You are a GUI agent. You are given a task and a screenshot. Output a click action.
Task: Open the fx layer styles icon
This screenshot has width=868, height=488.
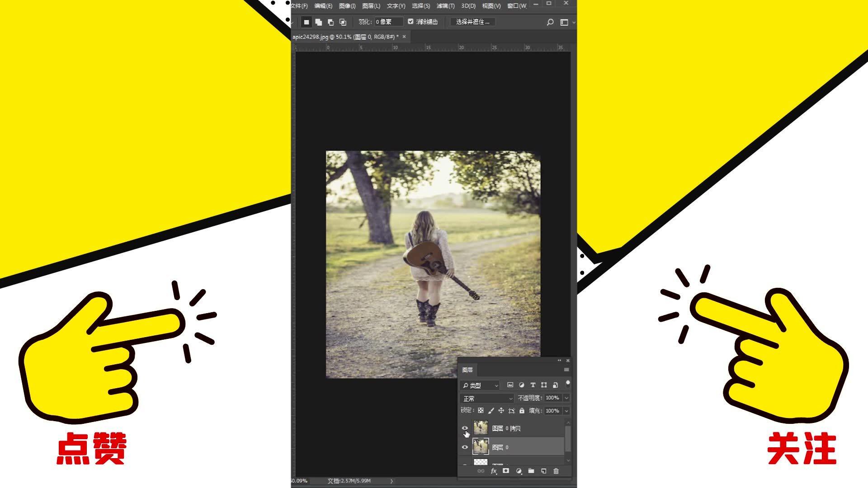(494, 471)
